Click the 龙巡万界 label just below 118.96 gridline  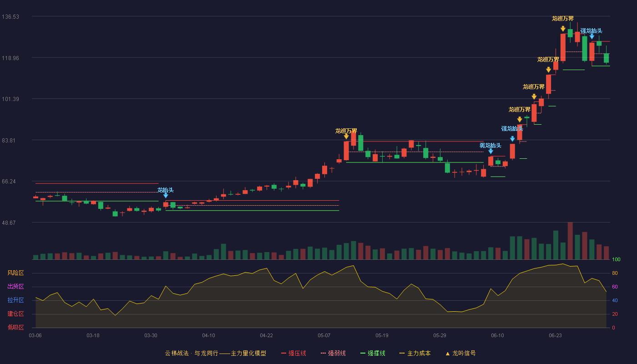coord(548,60)
